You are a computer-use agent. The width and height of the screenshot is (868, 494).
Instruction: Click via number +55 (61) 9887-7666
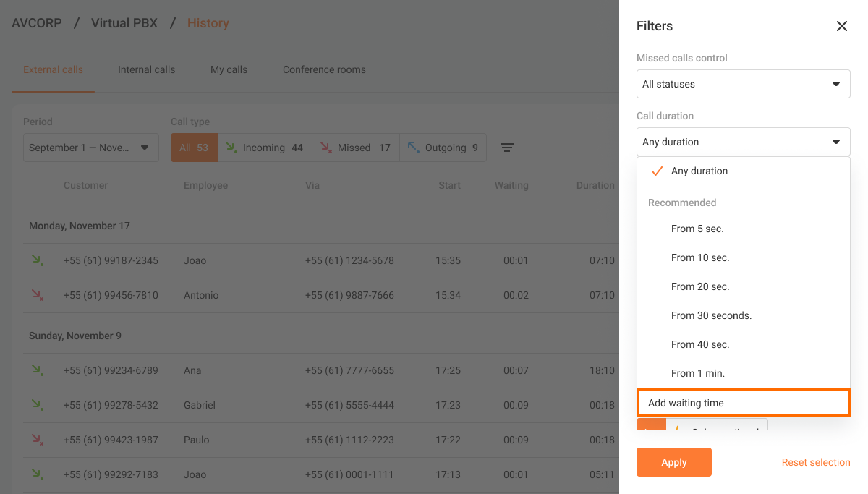(x=349, y=295)
